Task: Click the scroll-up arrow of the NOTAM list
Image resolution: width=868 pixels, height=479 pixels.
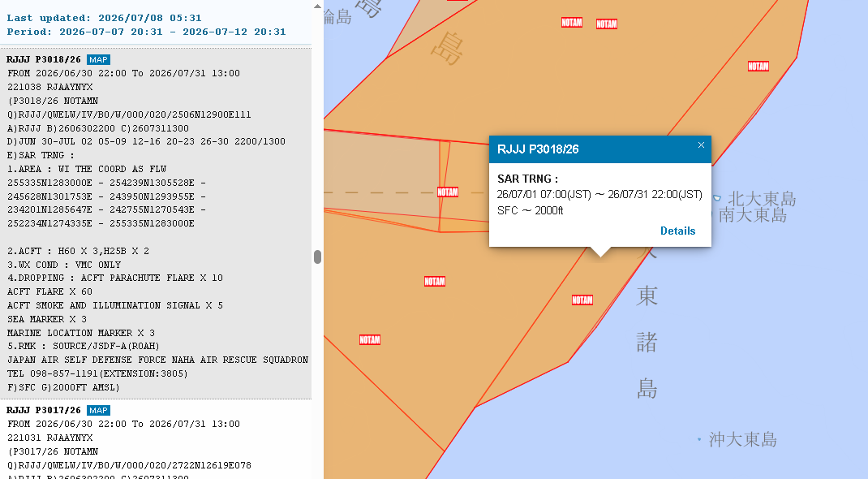Action: (x=317, y=6)
